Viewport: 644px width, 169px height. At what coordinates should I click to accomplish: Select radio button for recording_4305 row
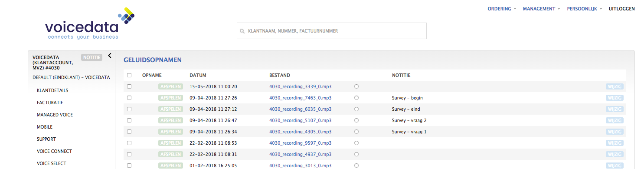(356, 132)
